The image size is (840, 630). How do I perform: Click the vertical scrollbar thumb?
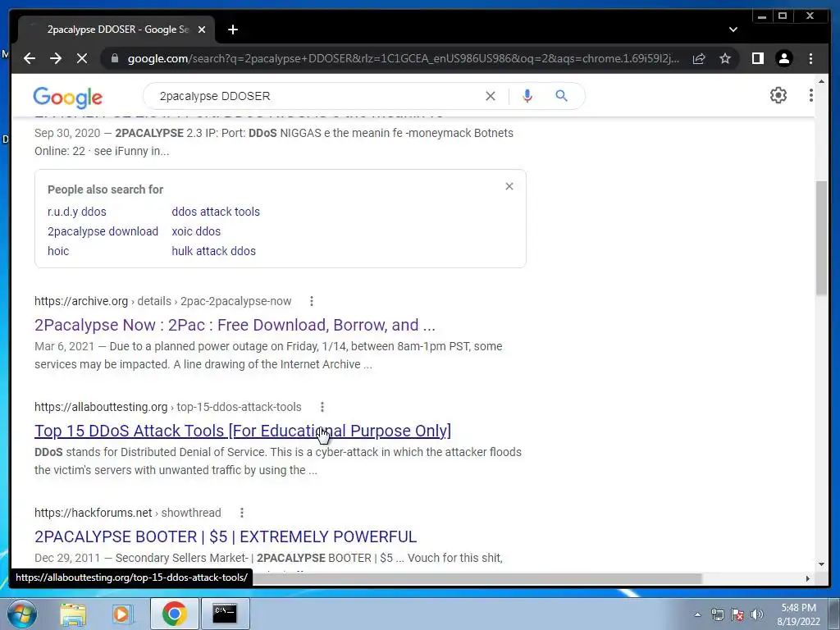tap(821, 238)
